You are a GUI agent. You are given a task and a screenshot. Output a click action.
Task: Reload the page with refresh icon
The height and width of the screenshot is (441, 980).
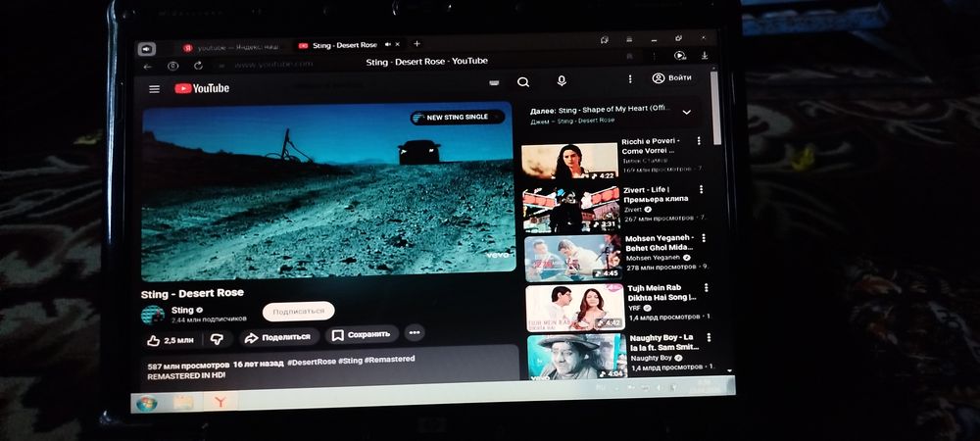[198, 66]
